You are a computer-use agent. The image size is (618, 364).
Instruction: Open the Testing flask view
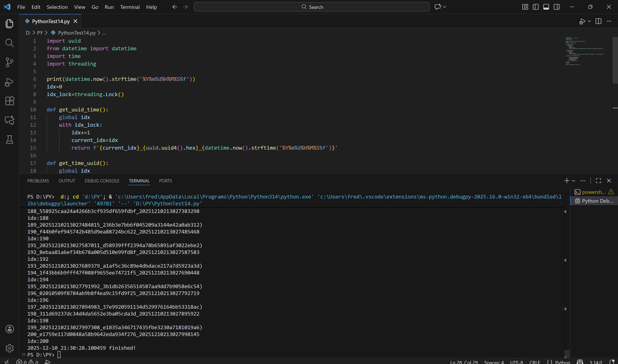click(9, 140)
